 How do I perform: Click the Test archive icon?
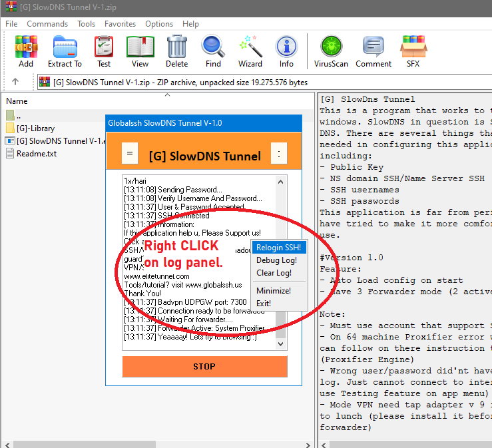click(x=104, y=47)
